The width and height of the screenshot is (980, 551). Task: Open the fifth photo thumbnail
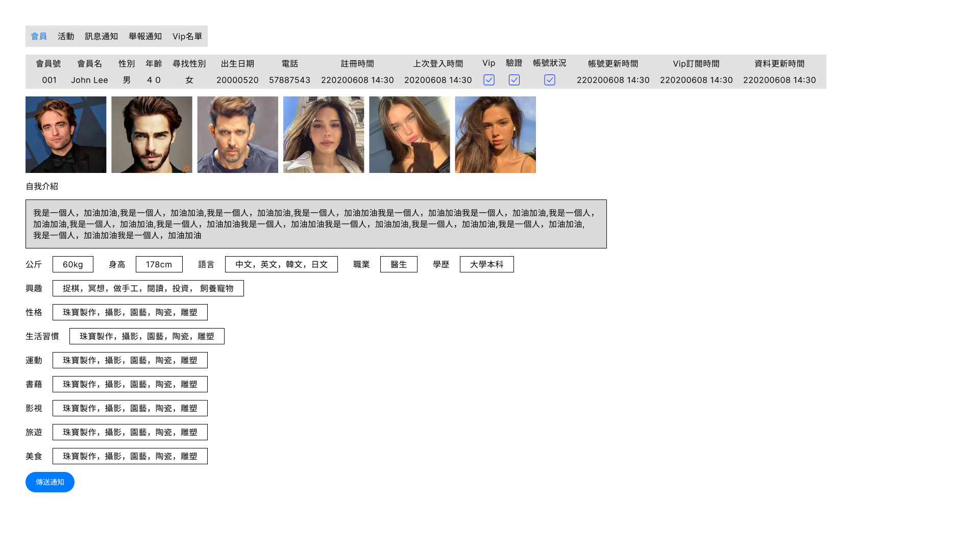tap(409, 135)
